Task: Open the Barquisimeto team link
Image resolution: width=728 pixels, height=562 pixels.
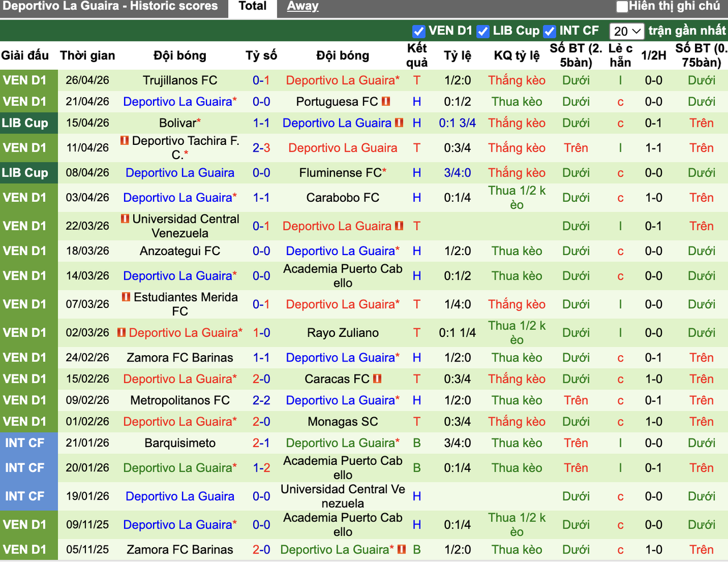Action: [x=180, y=443]
